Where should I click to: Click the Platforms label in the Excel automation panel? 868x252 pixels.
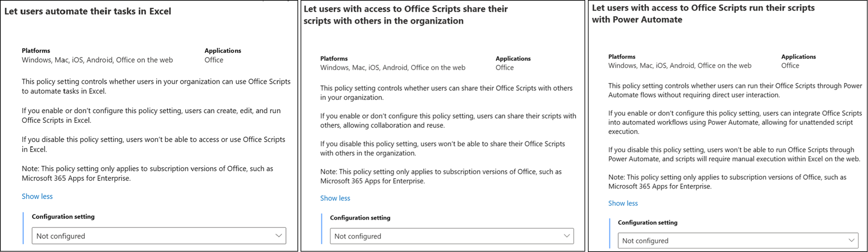click(36, 51)
